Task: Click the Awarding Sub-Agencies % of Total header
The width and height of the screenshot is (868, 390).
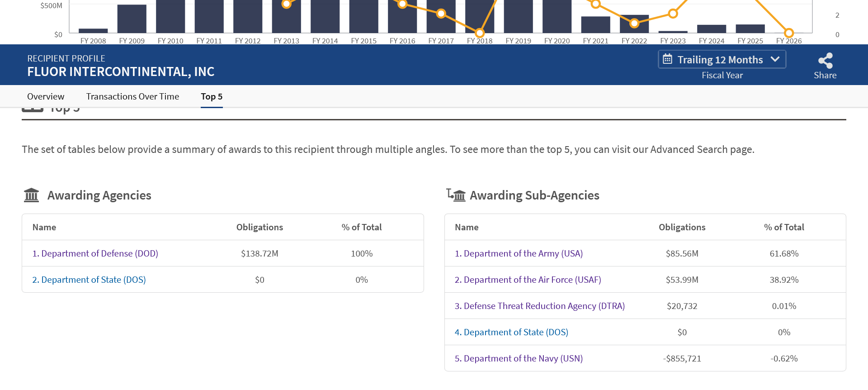Action: point(784,227)
